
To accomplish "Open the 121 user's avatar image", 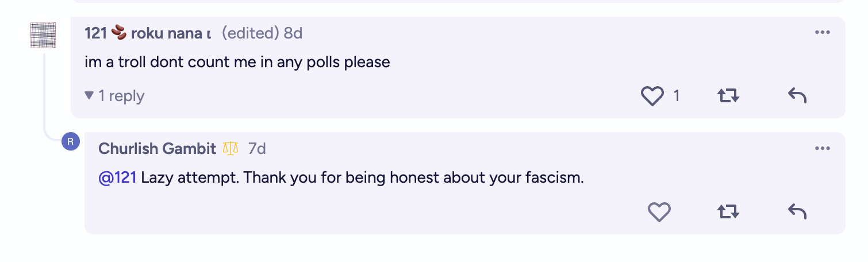I will pyautogui.click(x=44, y=36).
